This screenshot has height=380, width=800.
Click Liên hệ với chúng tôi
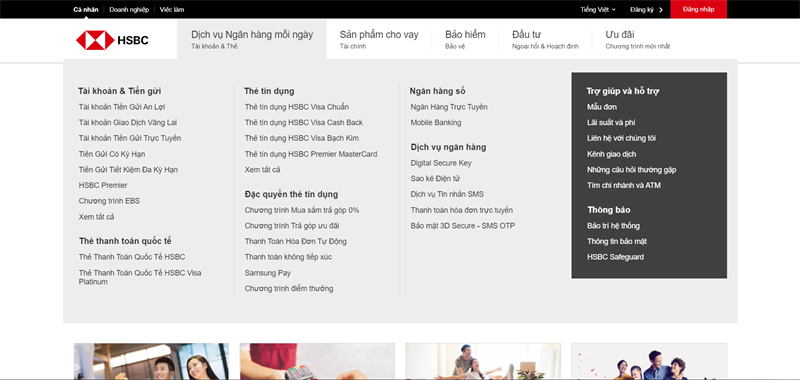point(621,138)
